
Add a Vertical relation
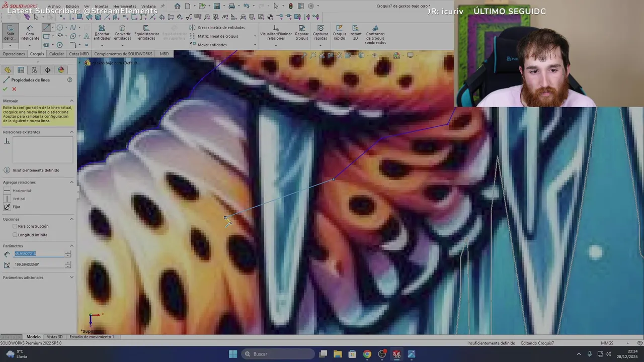14,199
